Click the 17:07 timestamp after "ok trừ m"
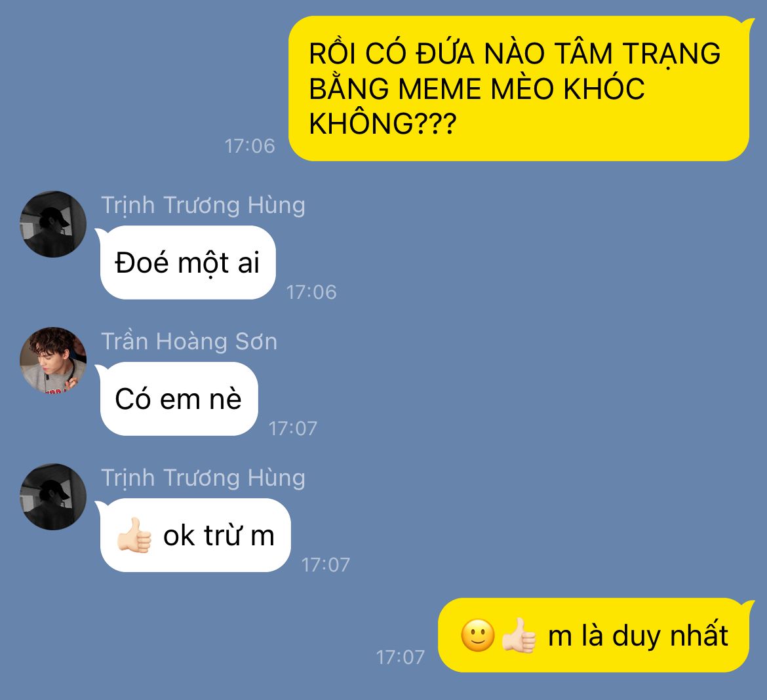The image size is (767, 700). pyautogui.click(x=326, y=566)
